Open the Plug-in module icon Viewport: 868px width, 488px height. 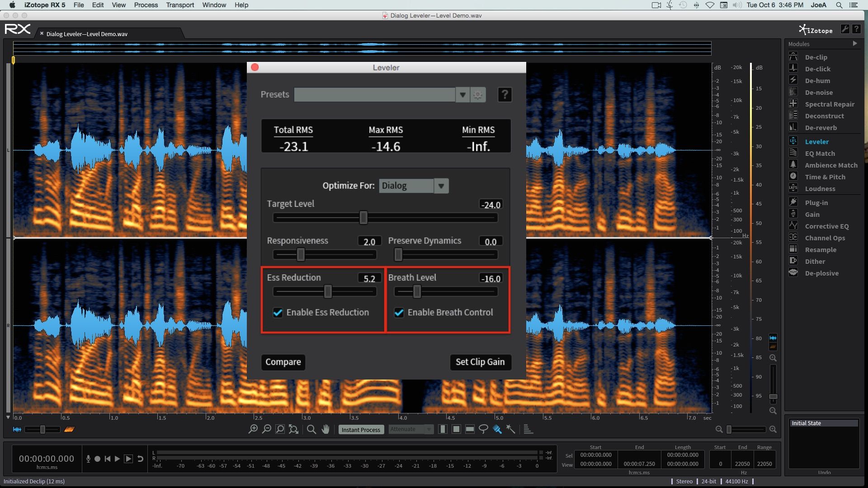tap(793, 202)
